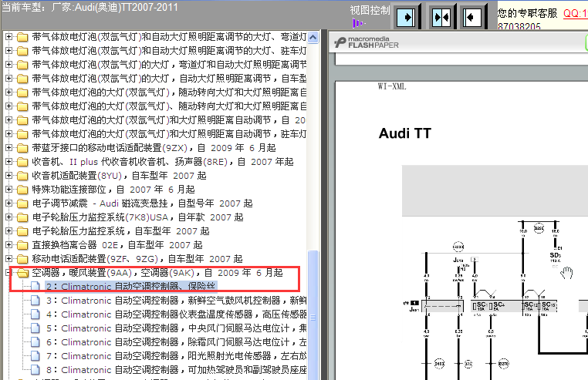The height and width of the screenshot is (380, 588).
Task: Click the folder icon of 特殊功能连接部位
Action: pos(22,190)
